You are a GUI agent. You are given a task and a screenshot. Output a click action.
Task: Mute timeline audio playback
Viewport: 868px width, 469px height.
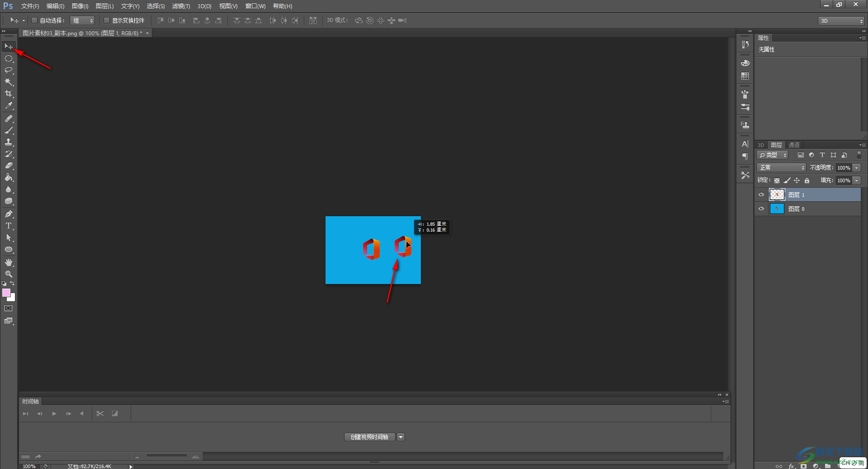click(x=82, y=413)
